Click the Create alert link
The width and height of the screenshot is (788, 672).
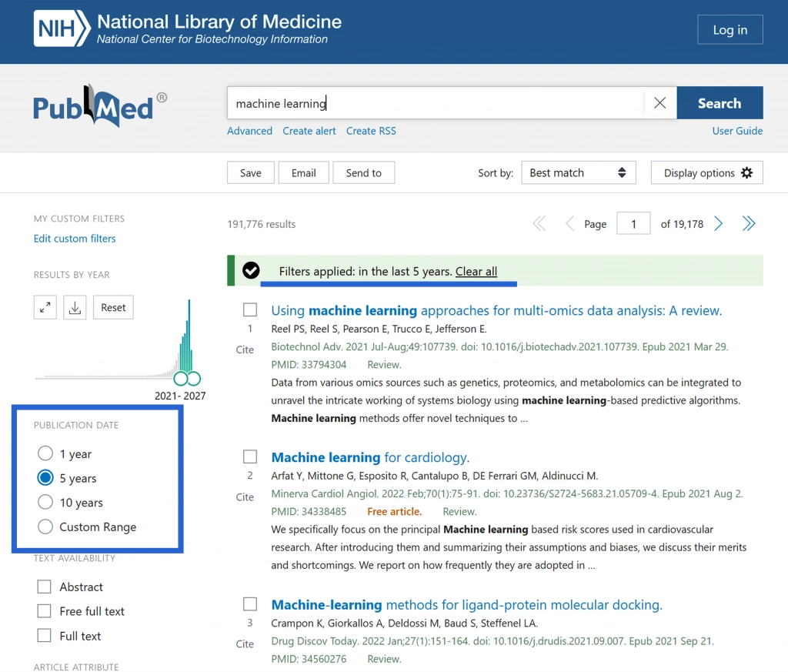pos(309,131)
